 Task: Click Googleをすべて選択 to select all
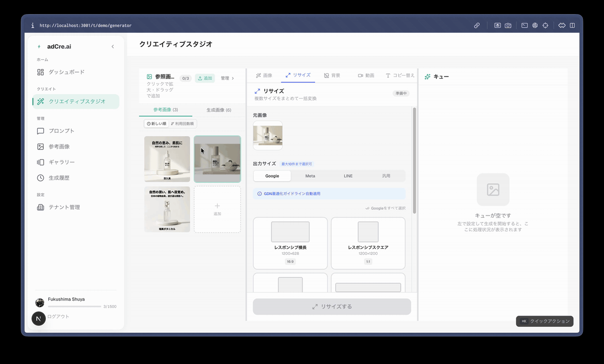(385, 208)
